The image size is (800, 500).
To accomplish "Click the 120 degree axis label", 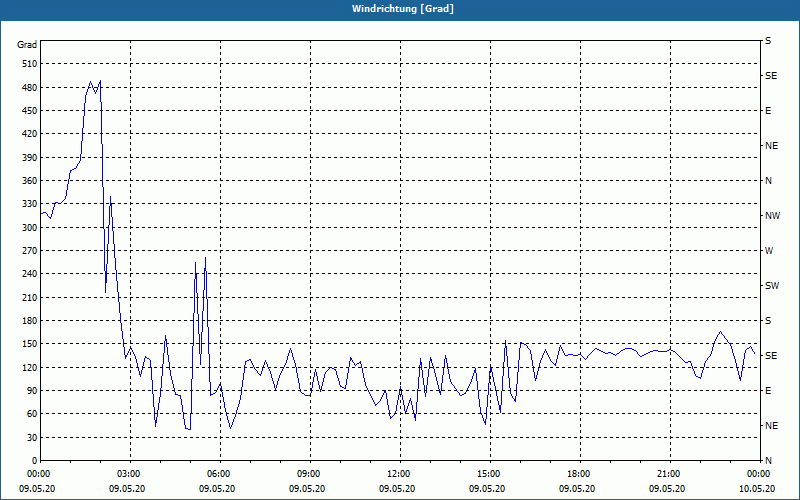I will point(30,367).
